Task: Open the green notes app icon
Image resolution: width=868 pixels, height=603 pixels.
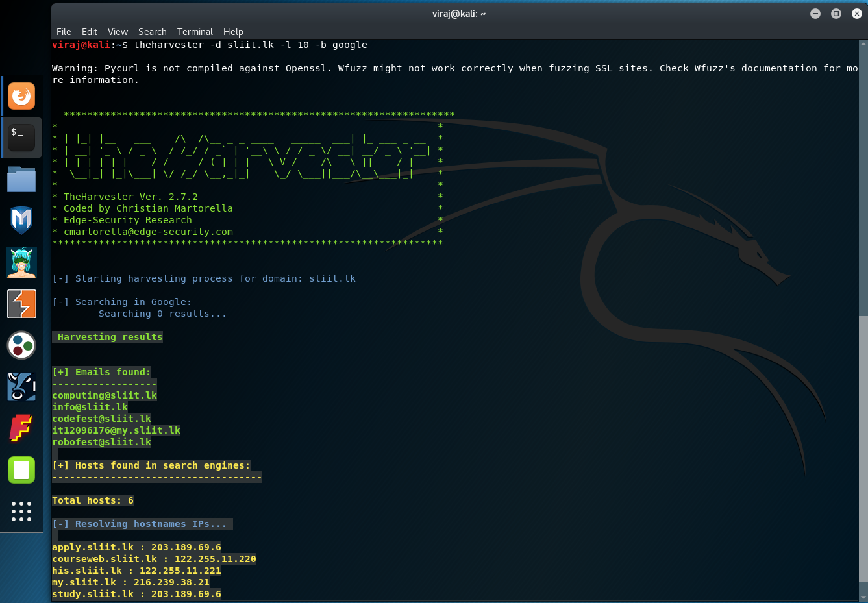Action: click(x=21, y=470)
